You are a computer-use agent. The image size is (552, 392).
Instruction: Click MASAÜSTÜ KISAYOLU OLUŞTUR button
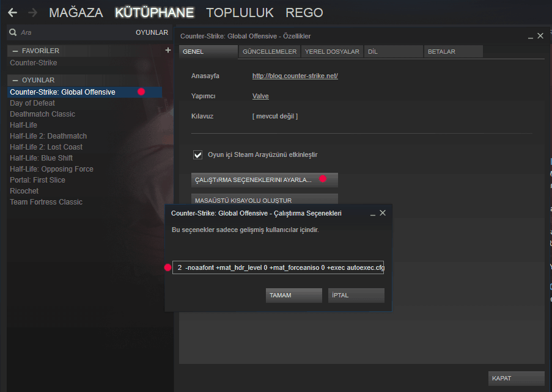pyautogui.click(x=264, y=199)
